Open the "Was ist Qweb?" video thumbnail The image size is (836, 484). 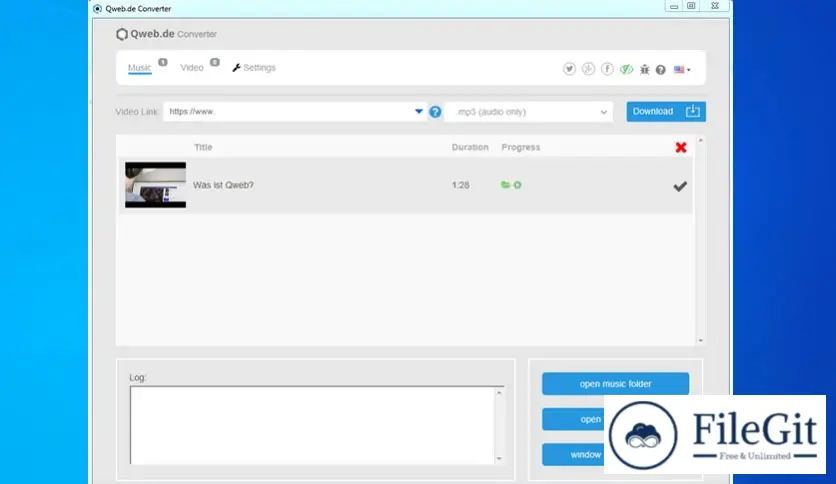(x=156, y=185)
